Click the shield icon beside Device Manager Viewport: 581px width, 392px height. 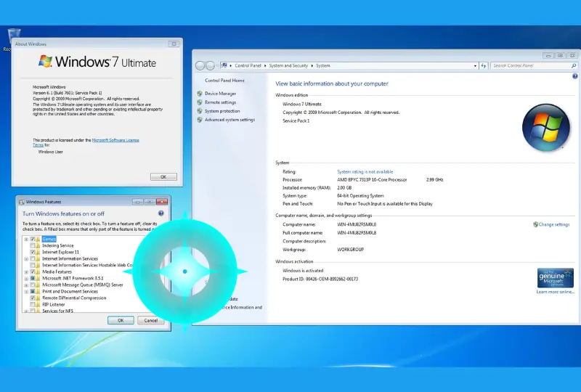200,94
